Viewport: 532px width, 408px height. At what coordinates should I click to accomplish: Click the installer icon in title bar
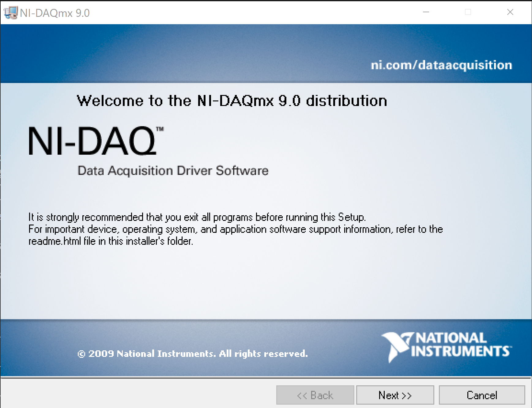(10, 13)
